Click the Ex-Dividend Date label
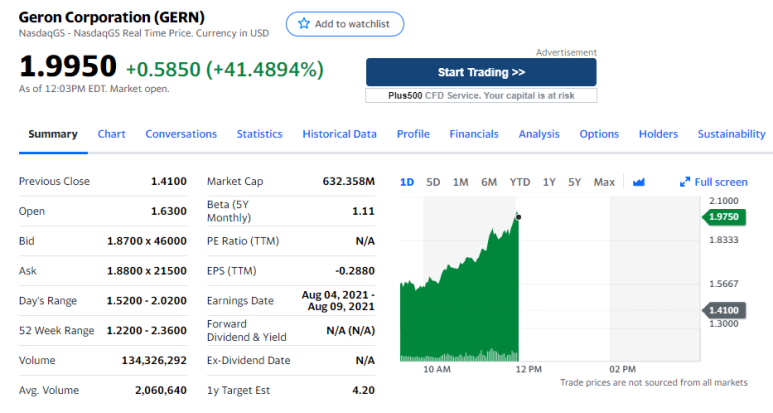773x413 pixels. click(248, 361)
